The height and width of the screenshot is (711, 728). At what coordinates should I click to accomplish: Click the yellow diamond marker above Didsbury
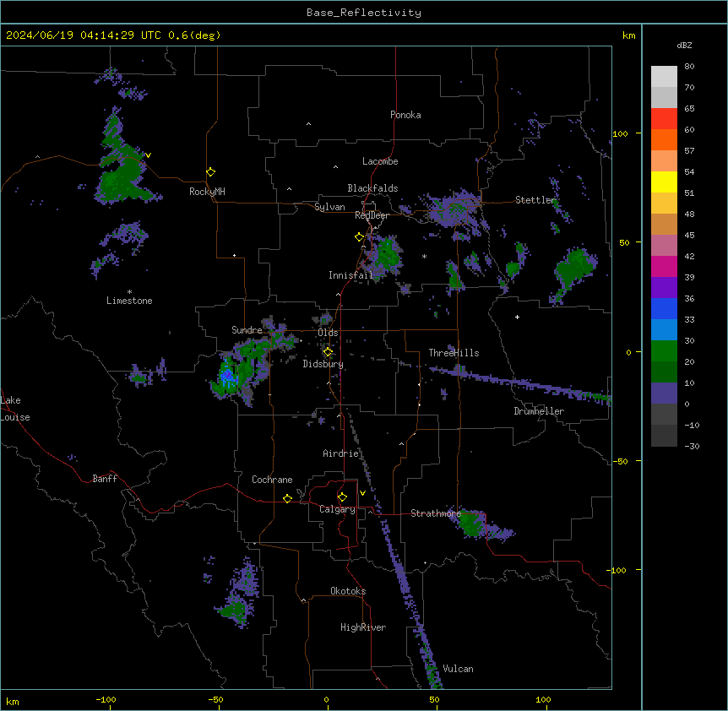tap(328, 352)
